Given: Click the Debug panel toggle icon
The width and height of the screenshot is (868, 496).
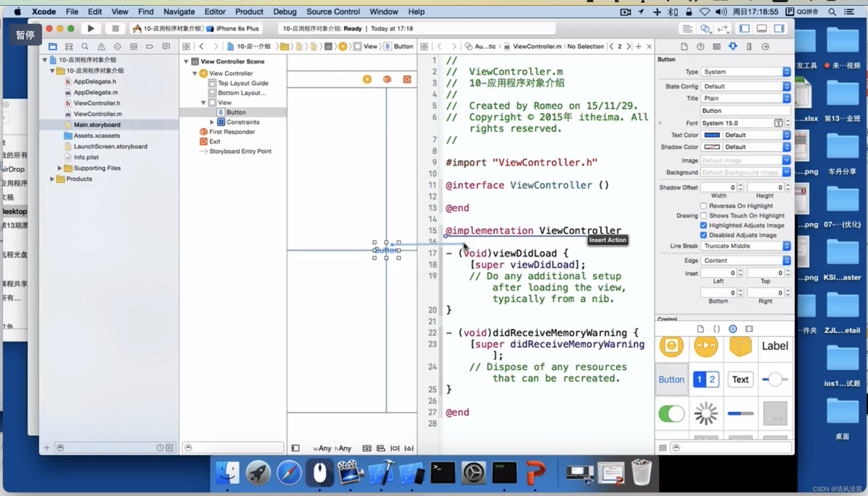Looking at the screenshot, I should coord(763,28).
